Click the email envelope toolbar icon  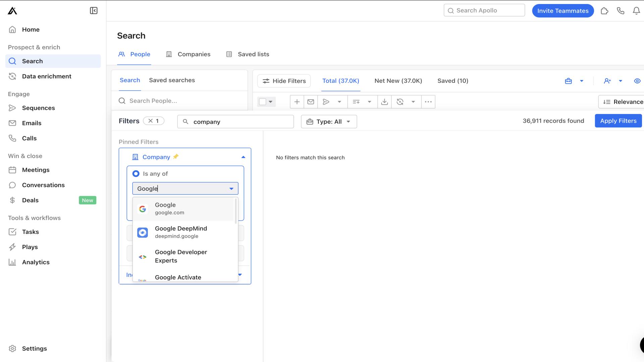point(311,102)
